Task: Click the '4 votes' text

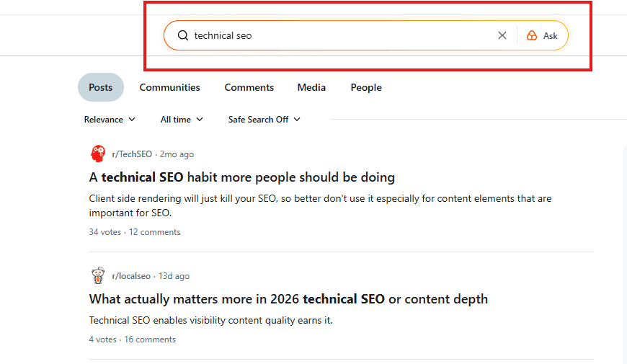Action: coord(102,339)
